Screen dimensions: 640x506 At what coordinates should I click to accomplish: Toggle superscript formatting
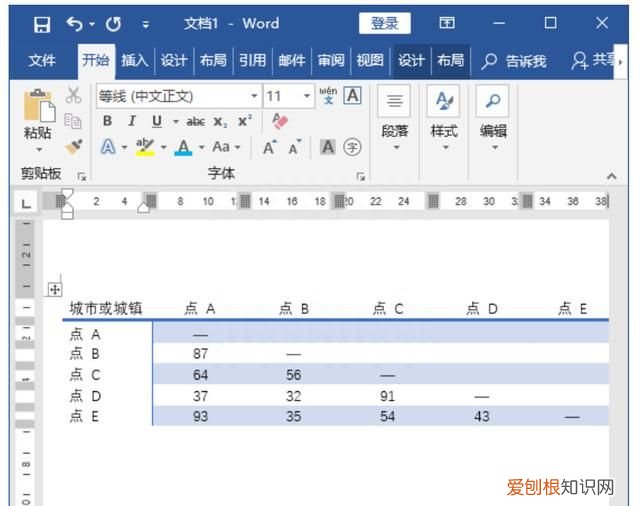(245, 121)
